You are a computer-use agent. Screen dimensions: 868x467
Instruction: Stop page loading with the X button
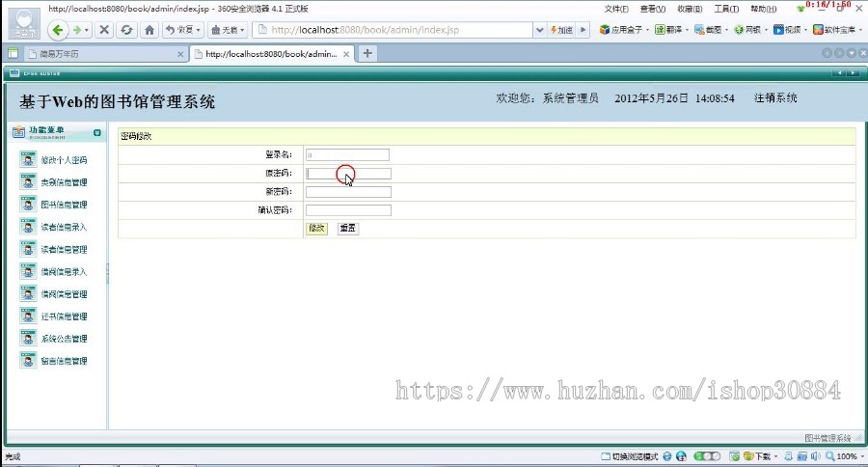pyautogui.click(x=103, y=30)
